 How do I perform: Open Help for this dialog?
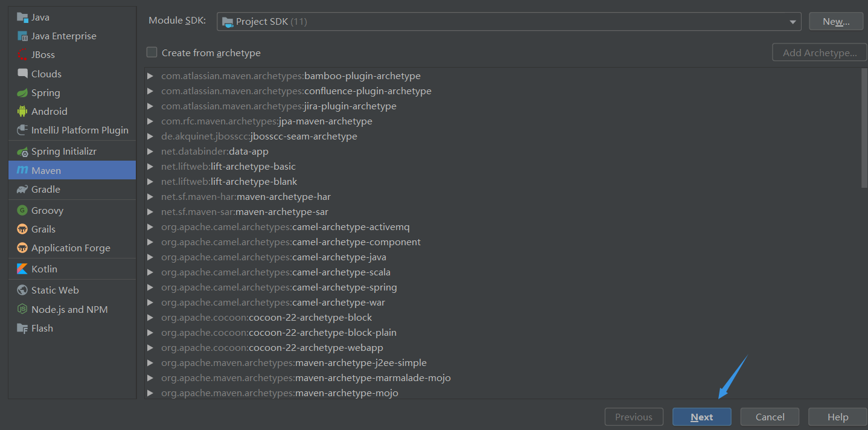(x=838, y=417)
